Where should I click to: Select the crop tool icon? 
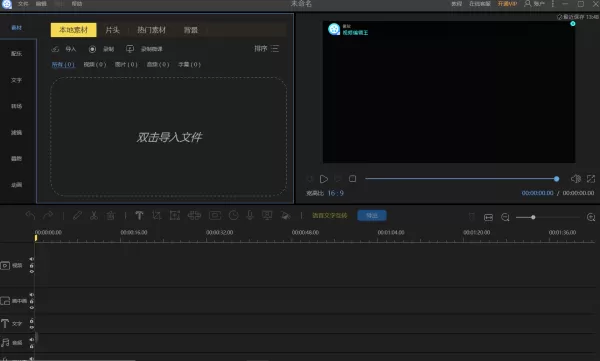pyautogui.click(x=157, y=216)
